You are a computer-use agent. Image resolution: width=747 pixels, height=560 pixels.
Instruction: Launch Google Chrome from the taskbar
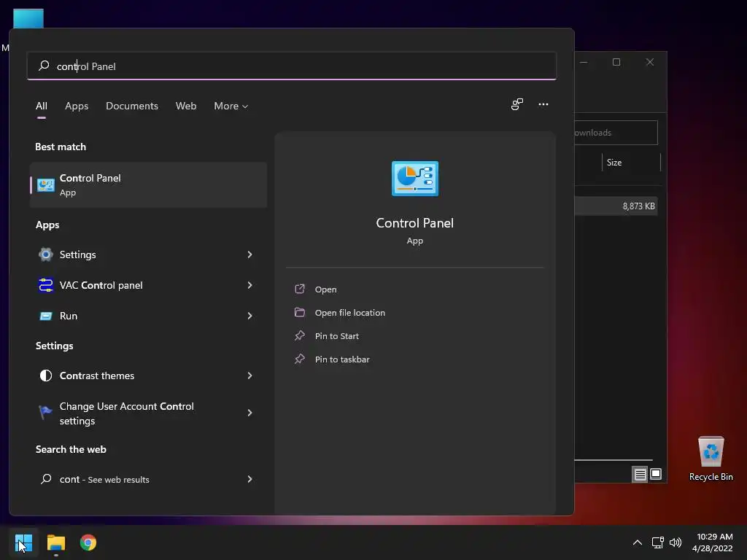point(88,542)
